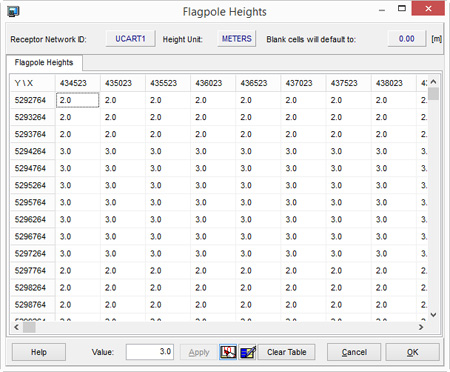This screenshot has height=372, width=450.
Task: Click cell in row 5295264, column 438023
Action: pyautogui.click(x=394, y=185)
